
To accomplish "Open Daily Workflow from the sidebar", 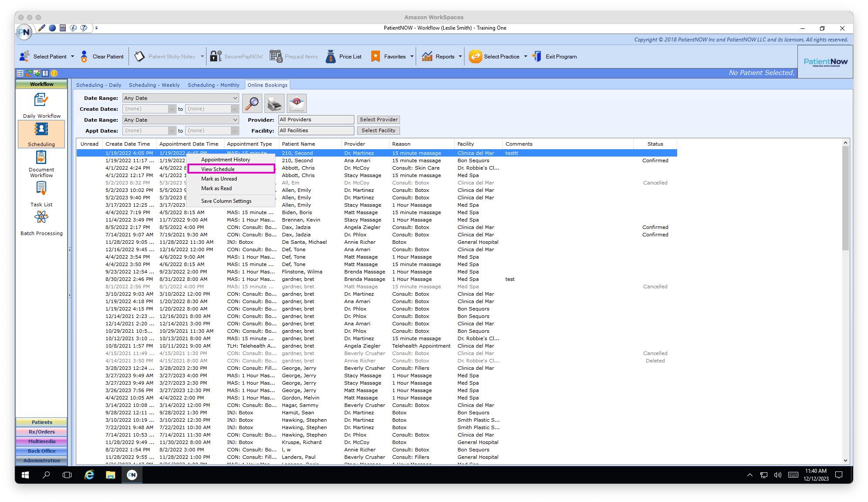I will pyautogui.click(x=41, y=105).
